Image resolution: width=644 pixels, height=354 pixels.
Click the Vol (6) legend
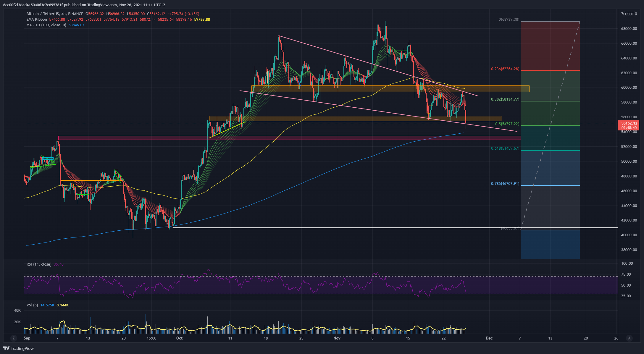pyautogui.click(x=32, y=305)
